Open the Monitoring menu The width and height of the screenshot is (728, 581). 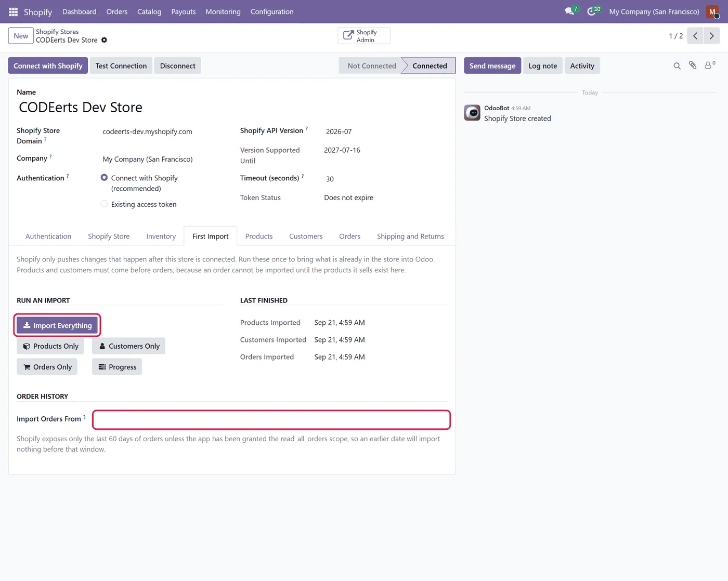(223, 11)
